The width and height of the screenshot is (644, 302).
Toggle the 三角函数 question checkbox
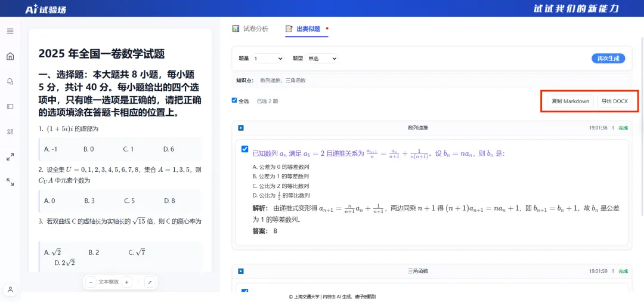coord(245,291)
